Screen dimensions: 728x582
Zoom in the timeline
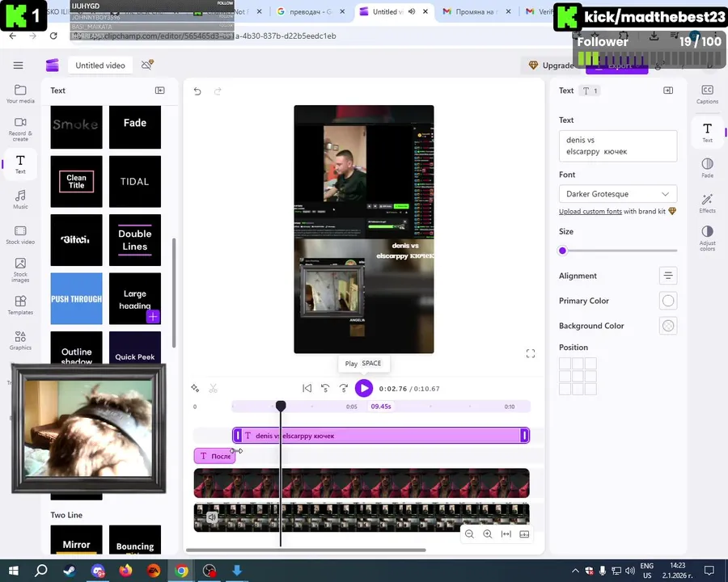(x=488, y=534)
